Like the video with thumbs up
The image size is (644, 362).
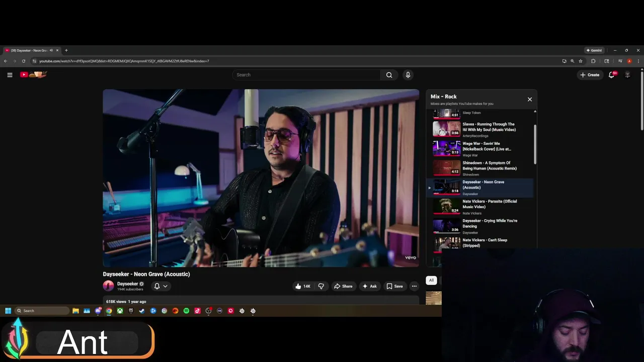pyautogui.click(x=303, y=286)
